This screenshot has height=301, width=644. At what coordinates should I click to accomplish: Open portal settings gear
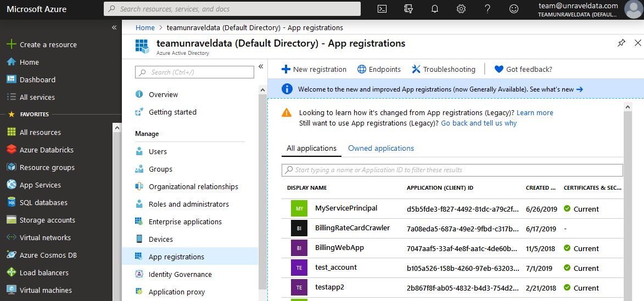[461, 9]
